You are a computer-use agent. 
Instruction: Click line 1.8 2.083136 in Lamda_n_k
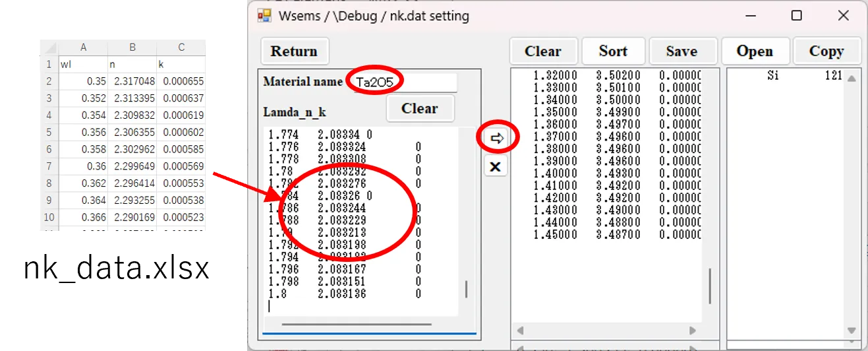pos(345,294)
